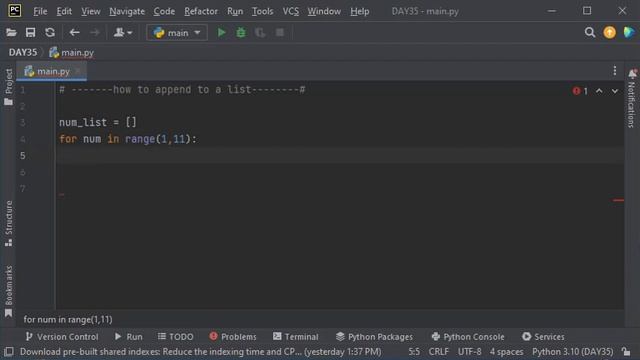Open Search Everywhere magnifier icon
This screenshot has height=360, width=640.
[589, 32]
